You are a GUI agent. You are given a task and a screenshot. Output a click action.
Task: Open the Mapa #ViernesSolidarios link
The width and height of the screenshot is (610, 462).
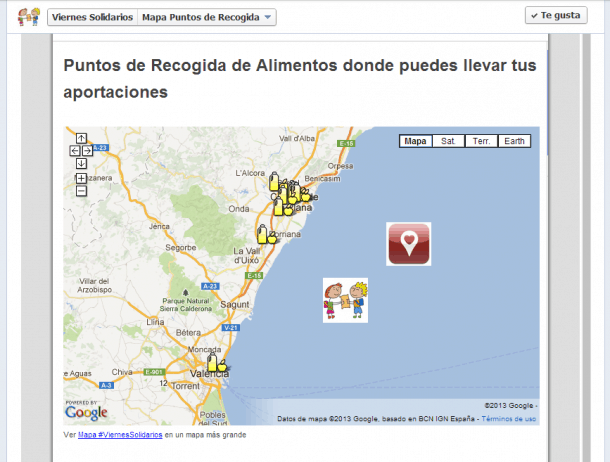120,434
